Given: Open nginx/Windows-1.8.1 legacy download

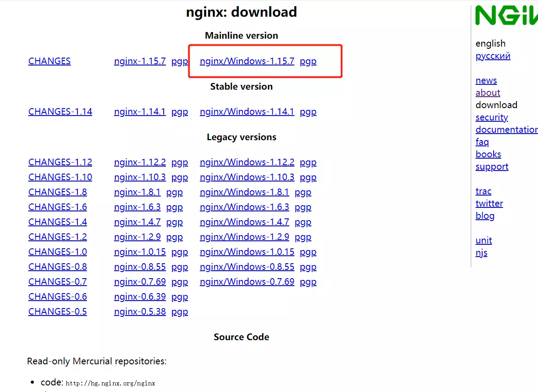Looking at the screenshot, I should point(244,192).
